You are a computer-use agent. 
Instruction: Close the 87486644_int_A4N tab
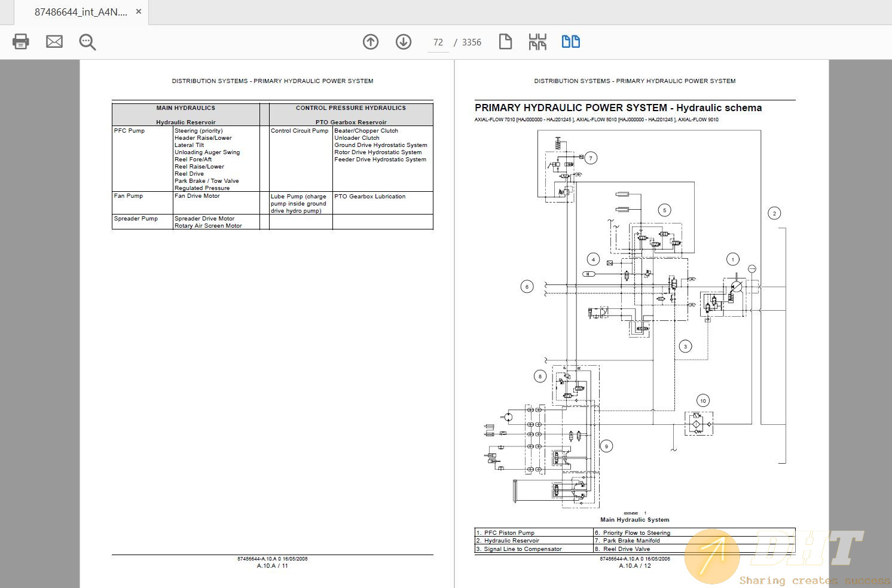[138, 11]
